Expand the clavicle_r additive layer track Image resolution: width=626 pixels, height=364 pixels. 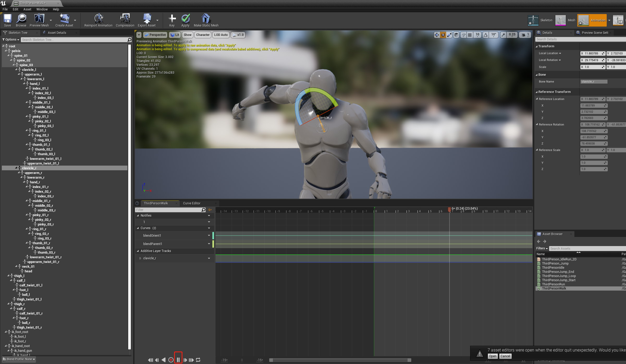click(x=140, y=258)
